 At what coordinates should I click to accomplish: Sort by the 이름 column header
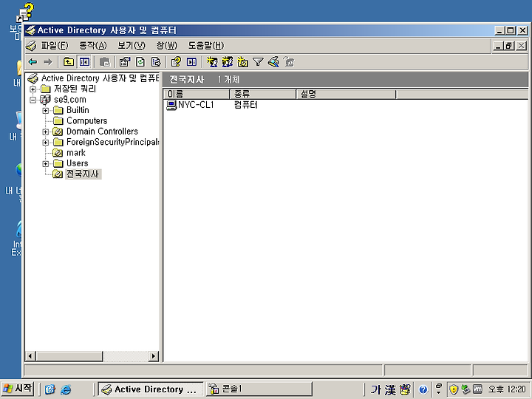tap(197, 94)
